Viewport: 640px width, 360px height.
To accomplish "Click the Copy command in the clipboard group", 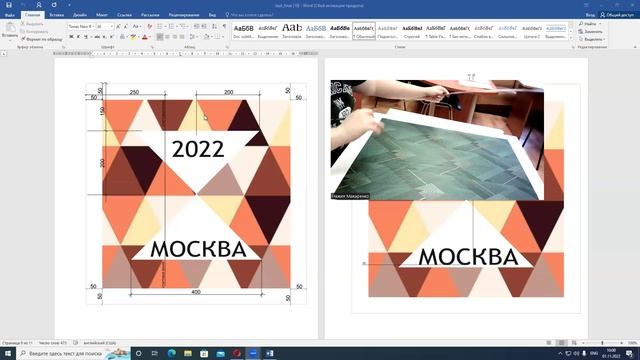I will (x=34, y=31).
